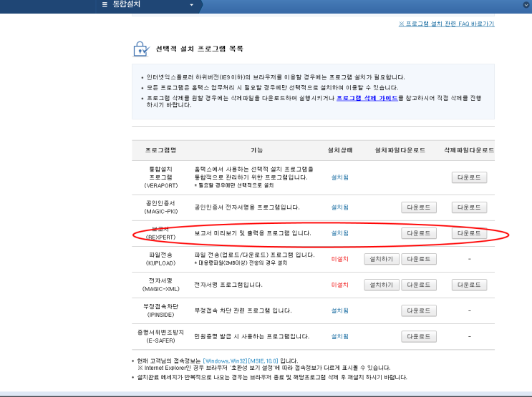This screenshot has height=397, width=532.
Task: Open the 통합설치 hamburger menu icon
Action: 105,4
